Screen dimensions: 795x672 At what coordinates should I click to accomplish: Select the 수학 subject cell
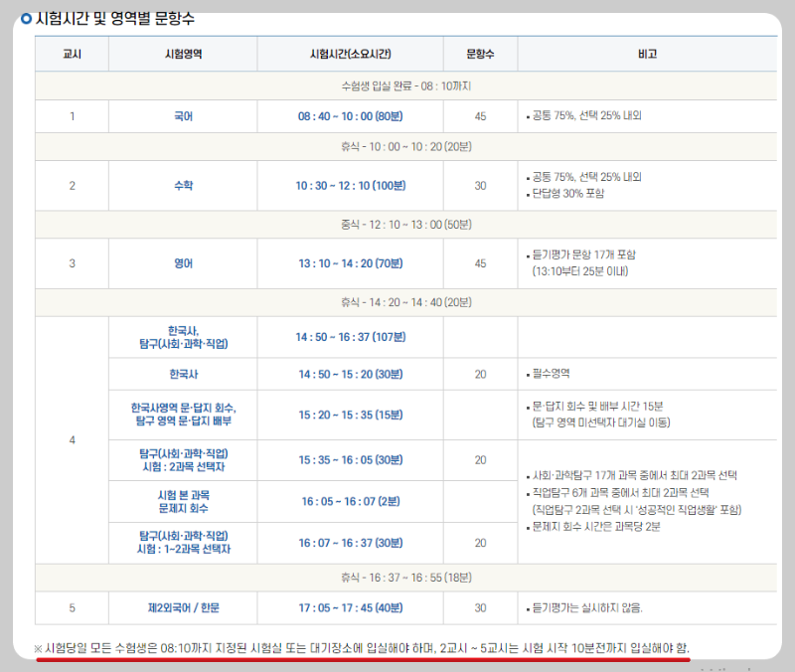tap(182, 187)
